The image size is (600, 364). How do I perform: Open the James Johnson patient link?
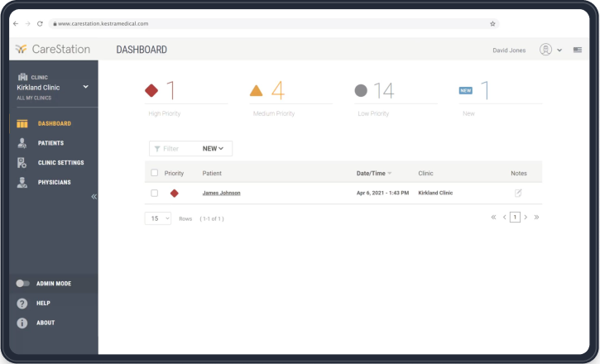click(x=221, y=193)
